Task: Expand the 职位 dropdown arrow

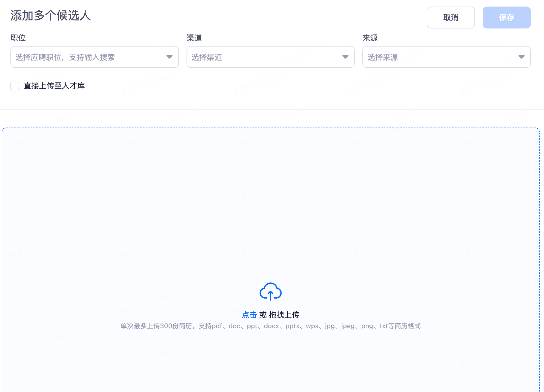Action: coord(169,57)
